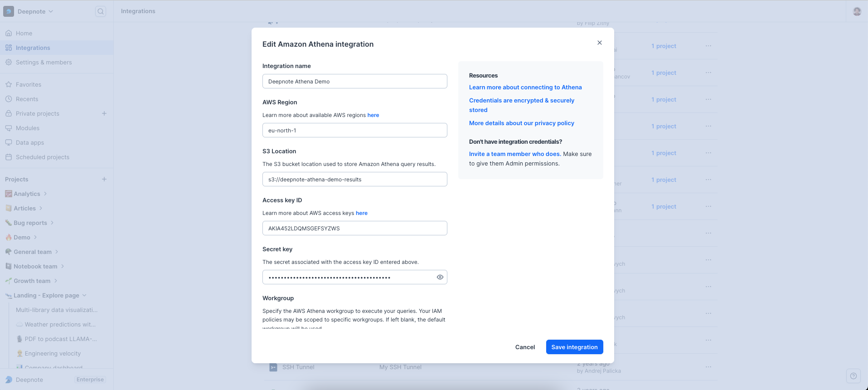Close the Edit Amazon Athena dialog
Screen dimensions: 868x390
[x=600, y=43]
